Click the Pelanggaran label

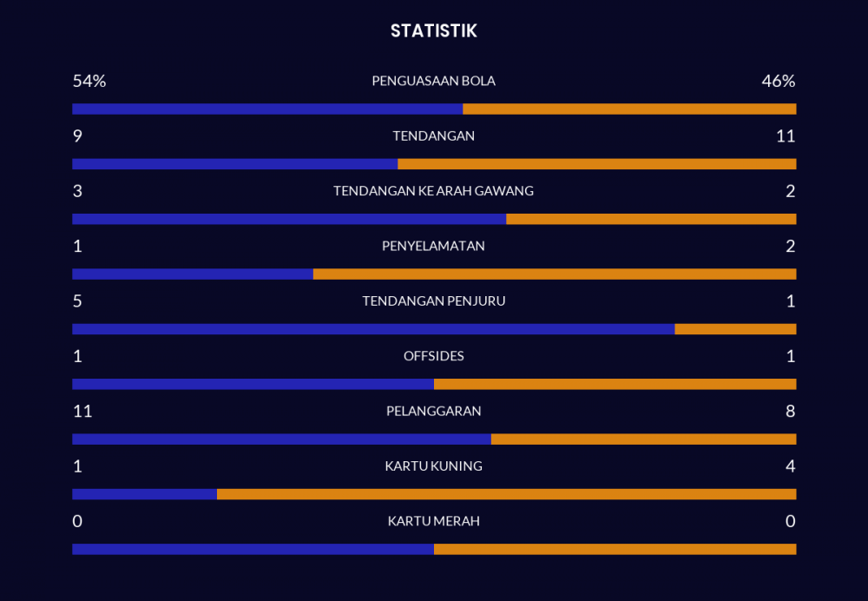[433, 411]
